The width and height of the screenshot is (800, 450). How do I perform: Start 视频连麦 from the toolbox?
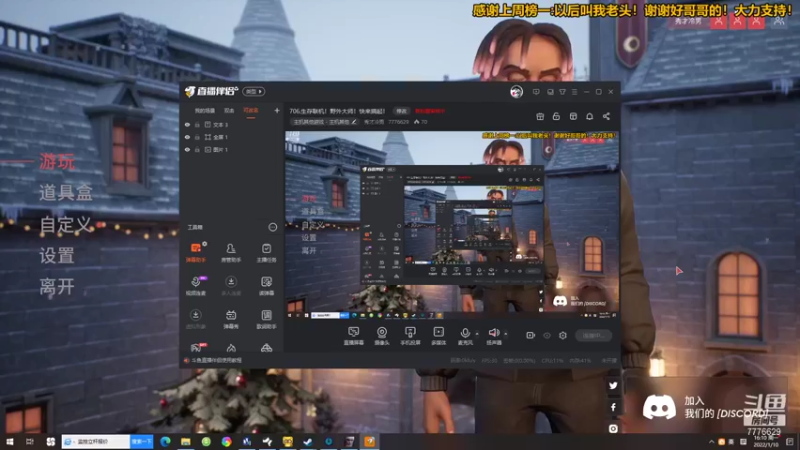[x=195, y=286]
